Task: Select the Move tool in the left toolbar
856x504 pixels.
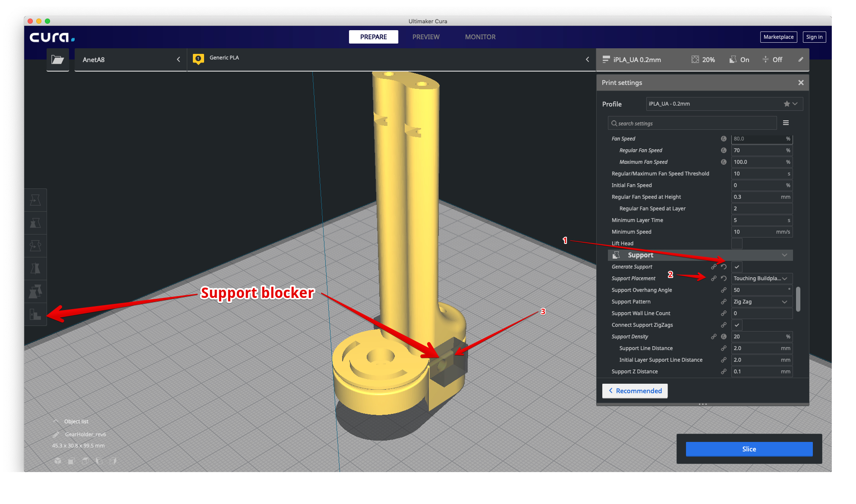Action: coord(35,200)
